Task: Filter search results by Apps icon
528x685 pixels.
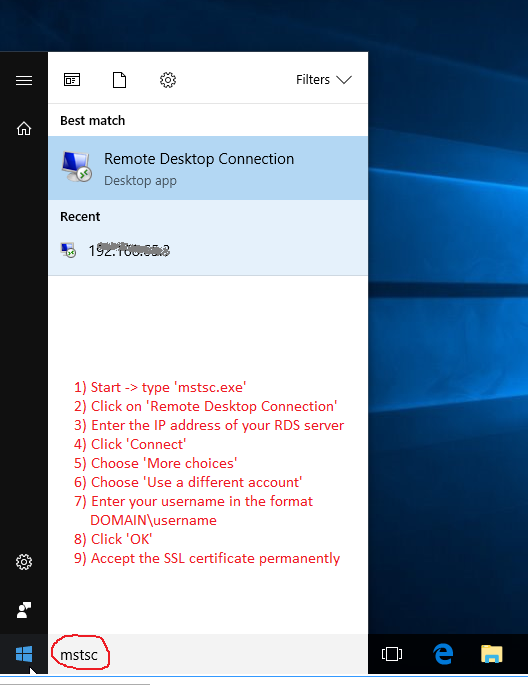Action: pos(72,80)
